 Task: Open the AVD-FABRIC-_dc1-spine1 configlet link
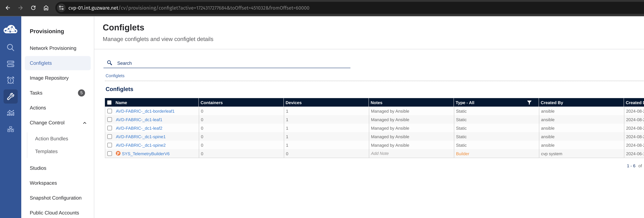140,137
